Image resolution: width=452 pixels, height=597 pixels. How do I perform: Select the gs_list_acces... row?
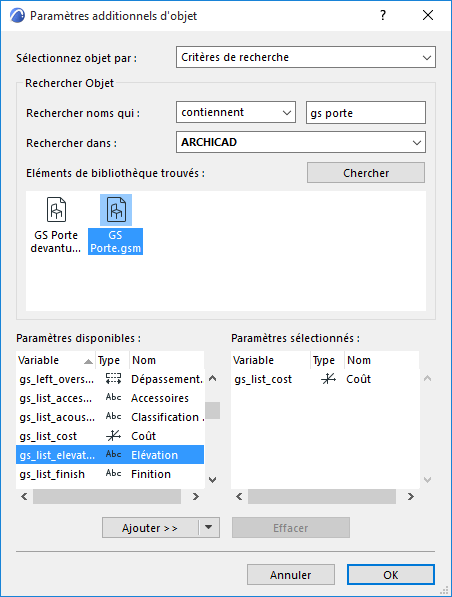(x=110, y=398)
